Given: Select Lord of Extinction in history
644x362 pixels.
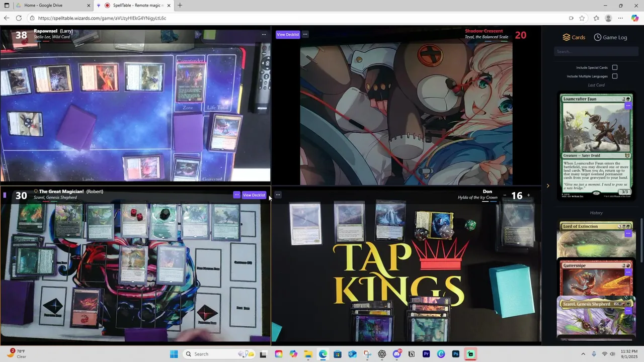Looking at the screenshot, I should click(596, 240).
